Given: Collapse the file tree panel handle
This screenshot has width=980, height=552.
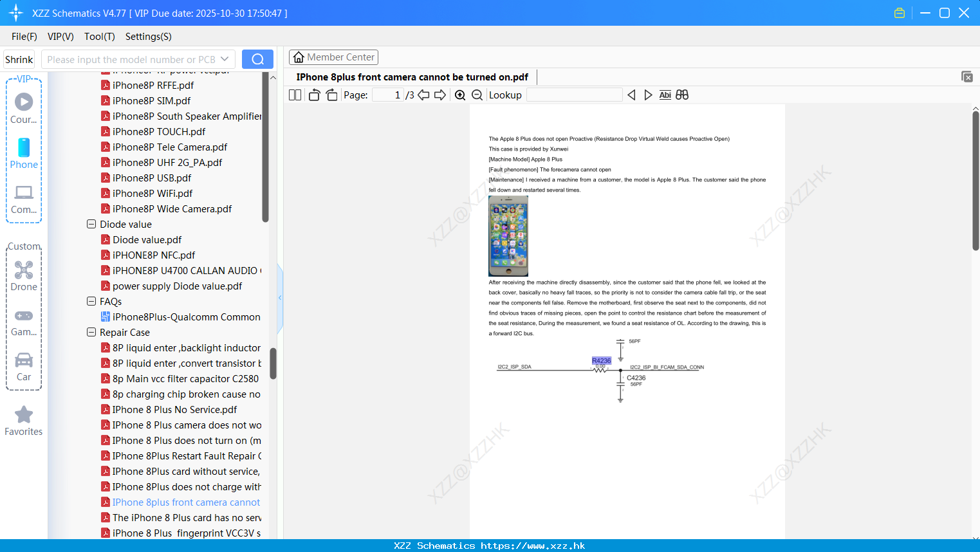Looking at the screenshot, I should click(x=280, y=298).
